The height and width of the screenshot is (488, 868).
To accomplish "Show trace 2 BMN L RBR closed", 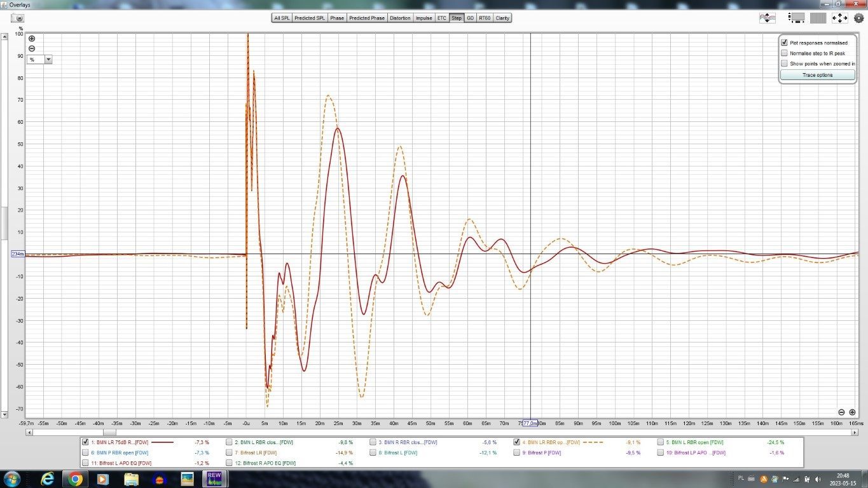I will pos(230,442).
